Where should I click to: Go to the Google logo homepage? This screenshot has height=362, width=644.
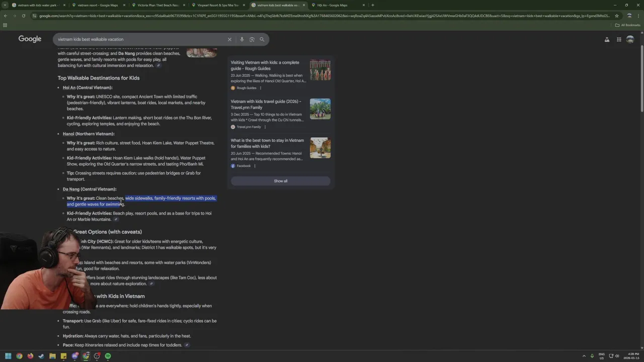(x=30, y=39)
